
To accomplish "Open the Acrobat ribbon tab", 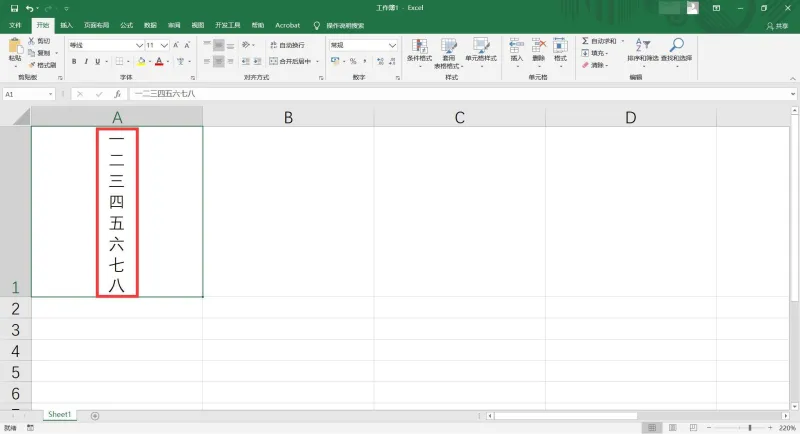I will click(287, 25).
